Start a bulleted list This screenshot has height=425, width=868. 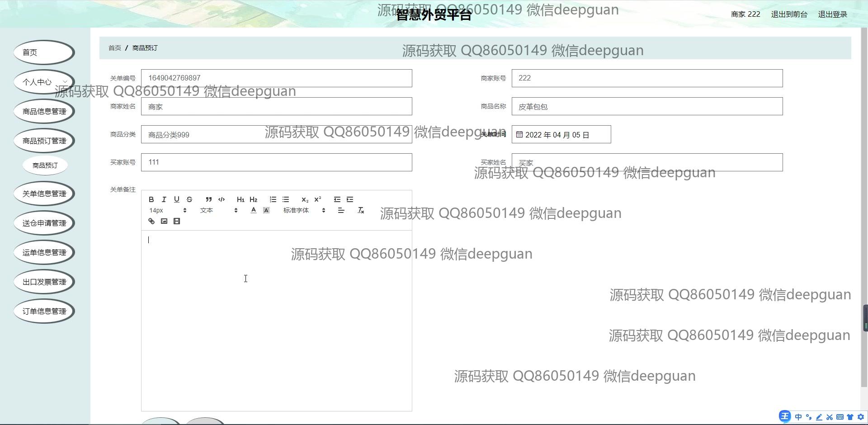click(x=286, y=199)
